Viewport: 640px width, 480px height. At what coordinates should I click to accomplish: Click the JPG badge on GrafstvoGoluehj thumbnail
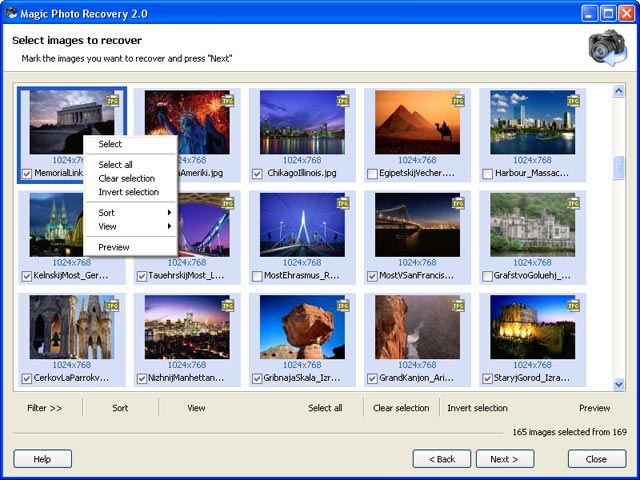[573, 203]
